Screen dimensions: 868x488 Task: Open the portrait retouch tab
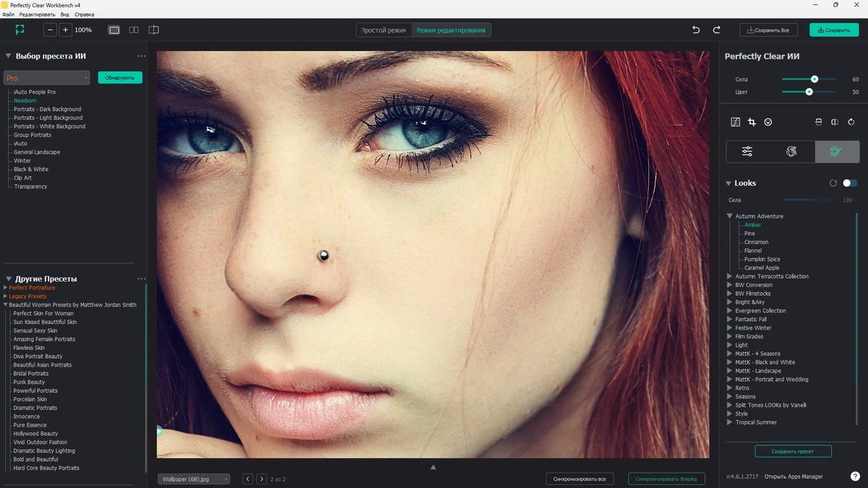792,151
